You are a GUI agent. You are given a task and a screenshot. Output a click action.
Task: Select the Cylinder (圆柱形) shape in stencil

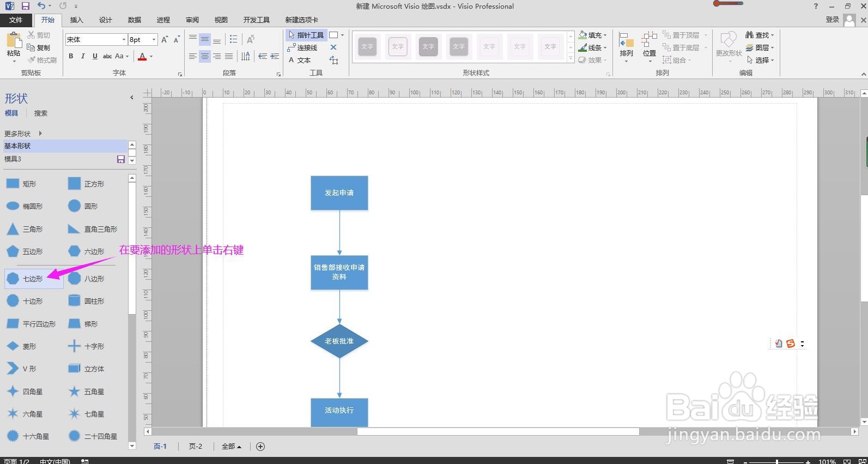[x=87, y=301]
